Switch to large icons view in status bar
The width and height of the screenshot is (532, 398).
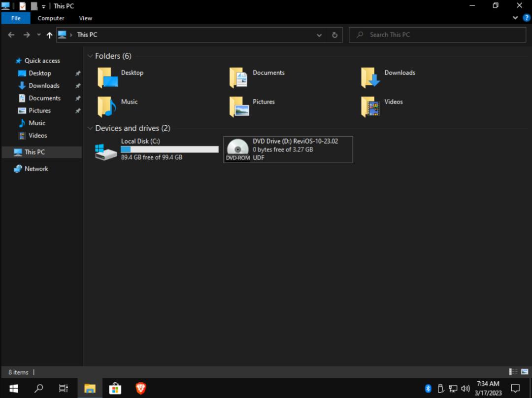pyautogui.click(x=524, y=372)
